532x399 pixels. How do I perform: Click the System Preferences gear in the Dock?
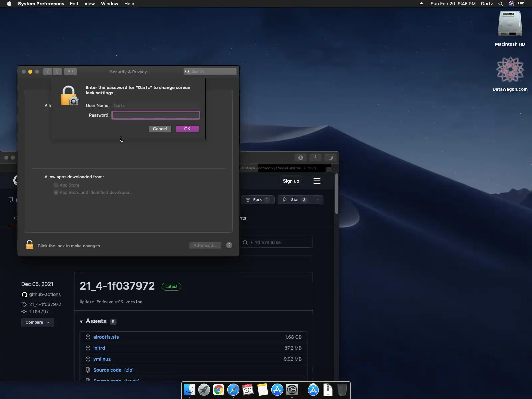pyautogui.click(x=292, y=390)
